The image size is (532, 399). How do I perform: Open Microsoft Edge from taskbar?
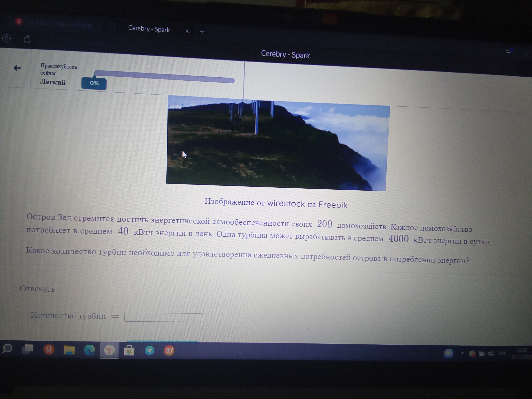(89, 350)
